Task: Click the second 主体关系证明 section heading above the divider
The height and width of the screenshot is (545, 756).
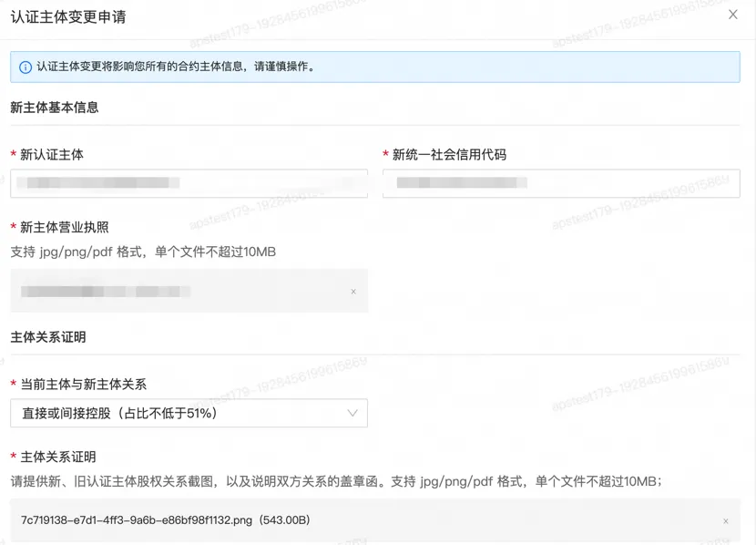Action: click(48, 337)
